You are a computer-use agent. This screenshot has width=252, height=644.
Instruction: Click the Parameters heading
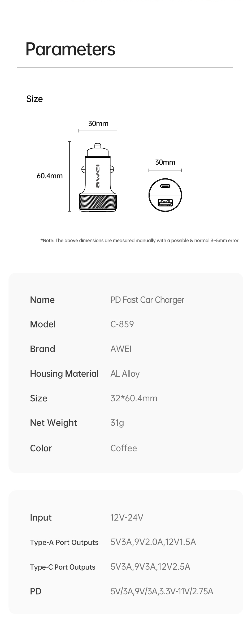(x=70, y=49)
